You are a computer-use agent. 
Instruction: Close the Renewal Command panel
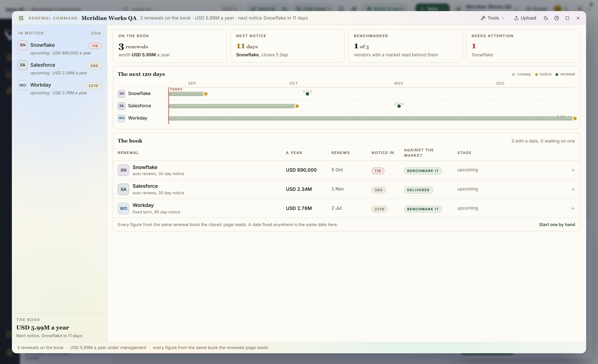click(578, 18)
